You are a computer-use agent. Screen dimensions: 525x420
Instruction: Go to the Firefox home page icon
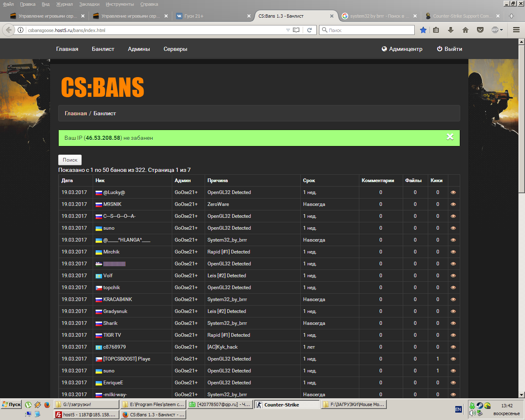[466, 30]
